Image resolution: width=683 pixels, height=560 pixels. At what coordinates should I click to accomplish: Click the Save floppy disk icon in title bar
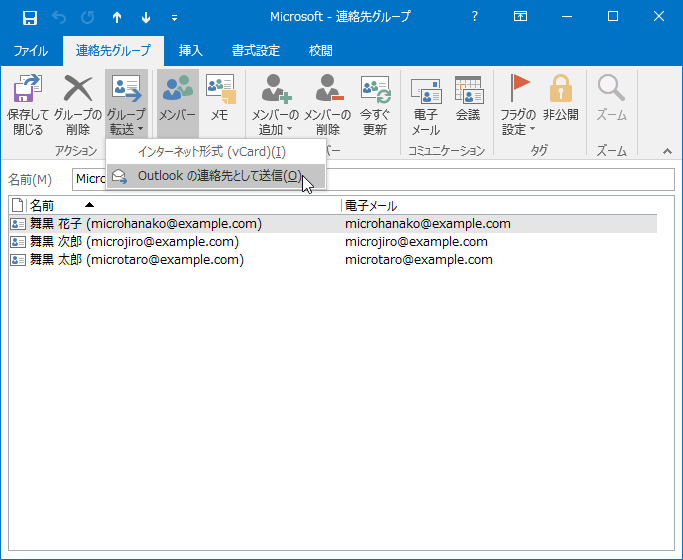tap(30, 17)
